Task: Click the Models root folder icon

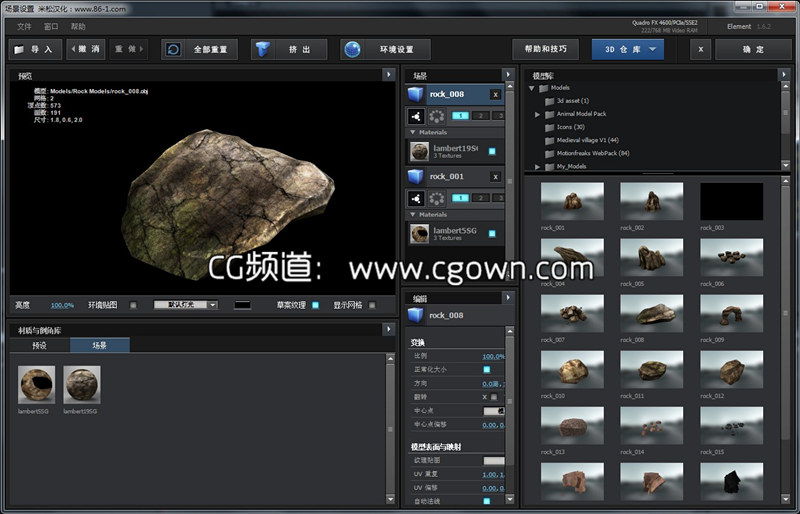Action: pyautogui.click(x=543, y=88)
